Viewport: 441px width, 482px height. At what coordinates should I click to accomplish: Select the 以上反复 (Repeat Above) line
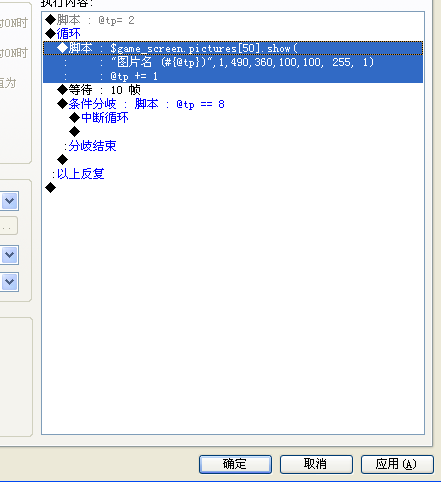pyautogui.click(x=233, y=174)
